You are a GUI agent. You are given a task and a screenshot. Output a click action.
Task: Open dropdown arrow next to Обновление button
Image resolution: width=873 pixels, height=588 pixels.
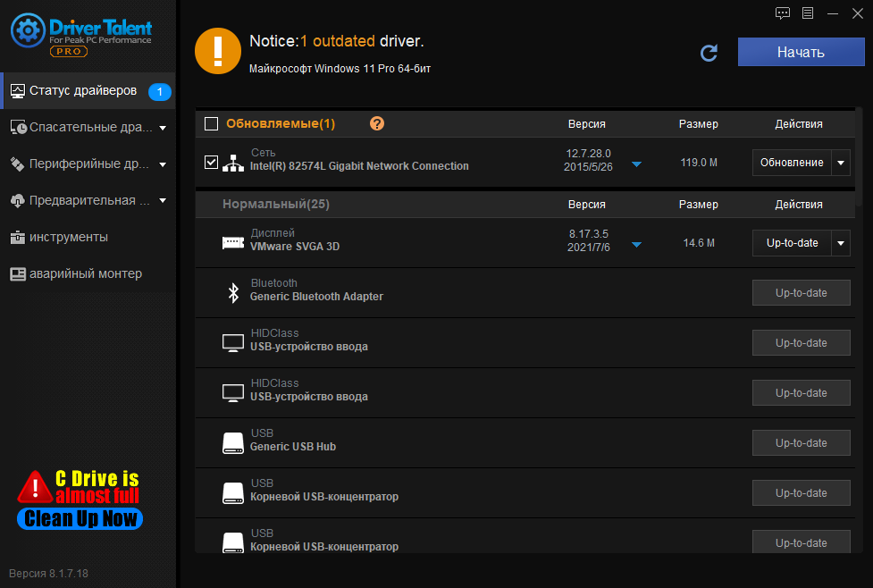tap(841, 163)
